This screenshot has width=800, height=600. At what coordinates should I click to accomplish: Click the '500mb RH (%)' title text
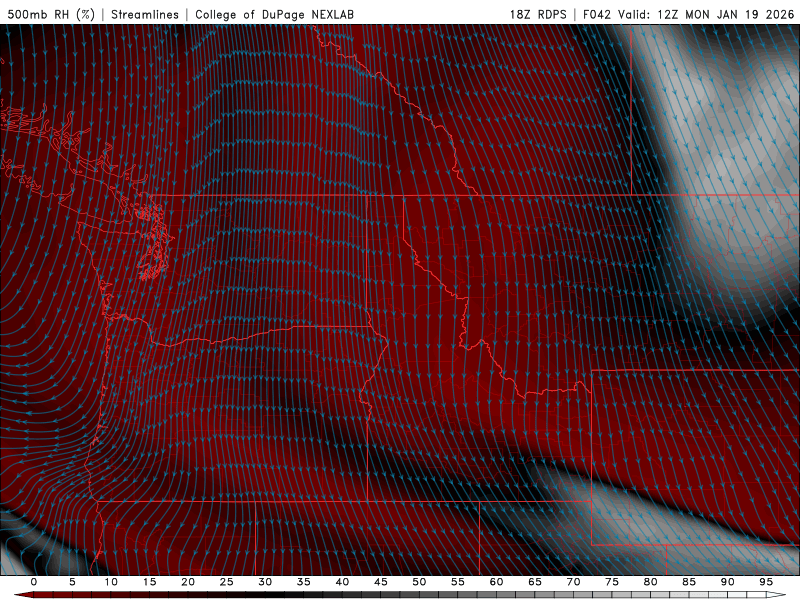click(51, 14)
